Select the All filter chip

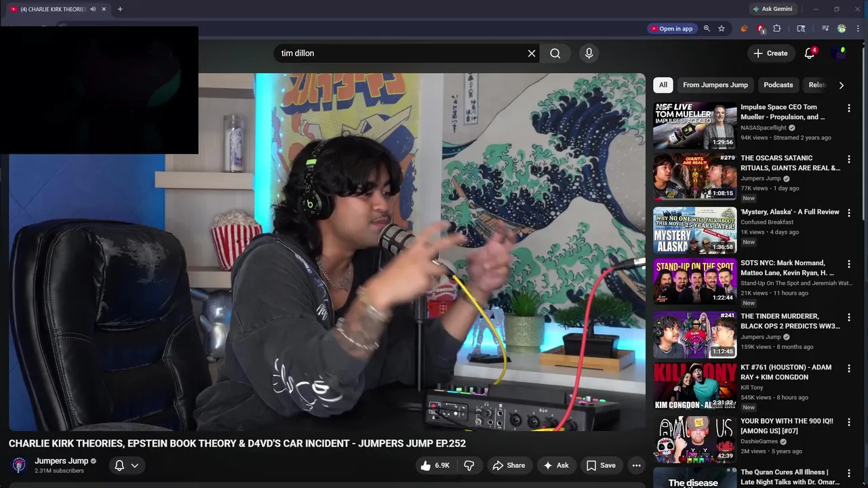[x=663, y=85]
